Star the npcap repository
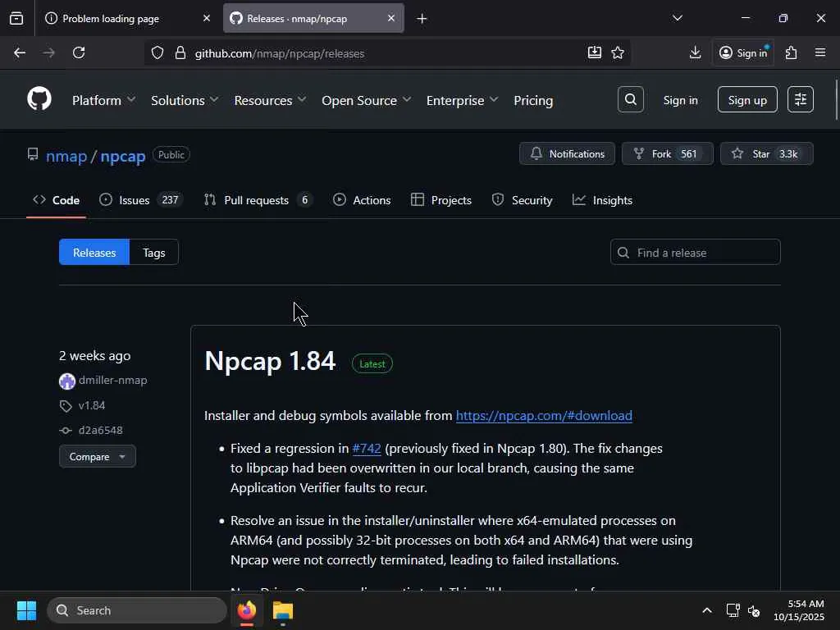 767,153
